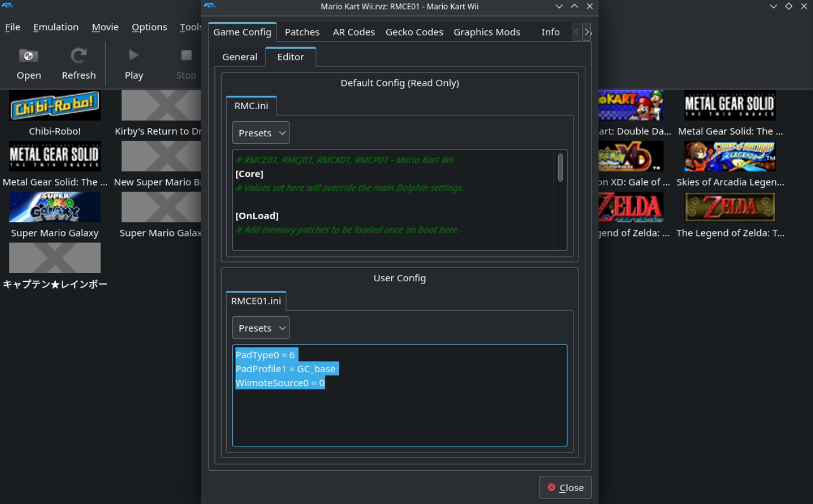
Task: Maximize the main Dolphin window
Action: [789, 6]
